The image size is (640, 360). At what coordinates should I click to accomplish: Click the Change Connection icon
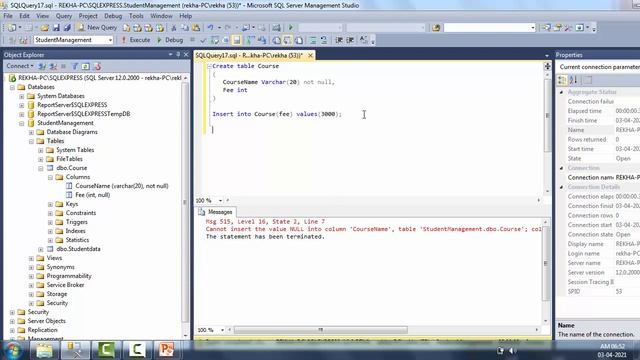click(x=23, y=40)
